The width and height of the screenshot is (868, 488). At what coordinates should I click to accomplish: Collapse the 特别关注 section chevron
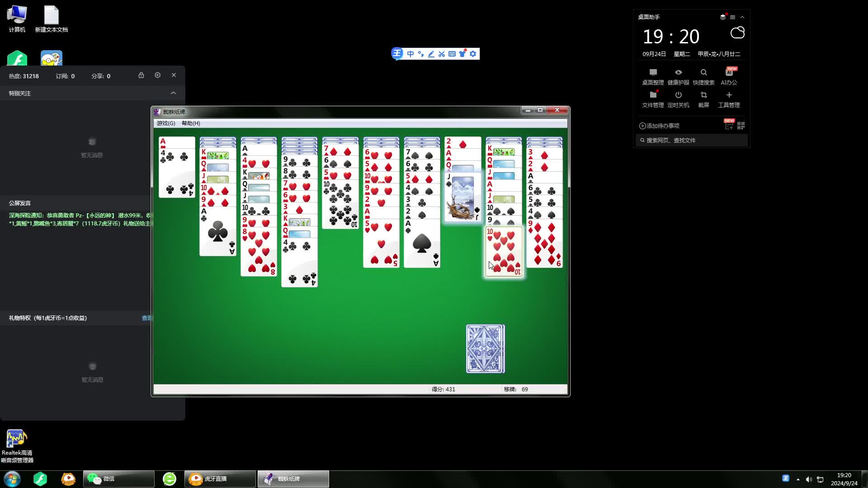173,93
